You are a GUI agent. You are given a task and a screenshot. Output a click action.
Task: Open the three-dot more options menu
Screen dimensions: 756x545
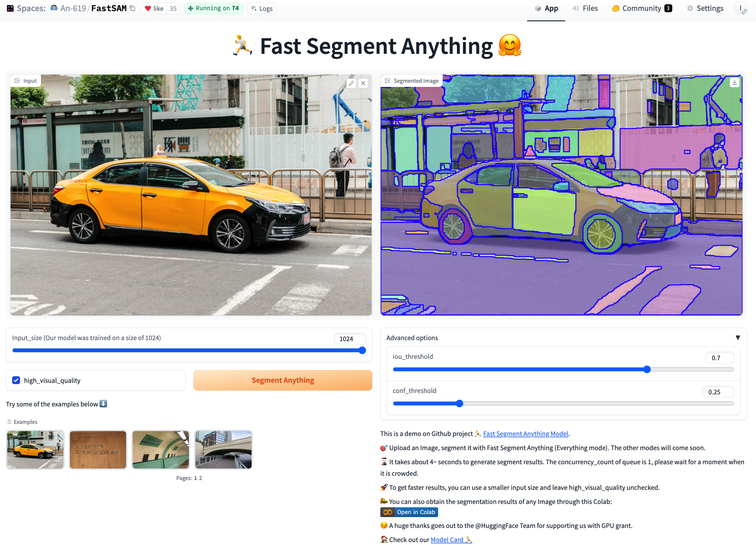(740, 8)
